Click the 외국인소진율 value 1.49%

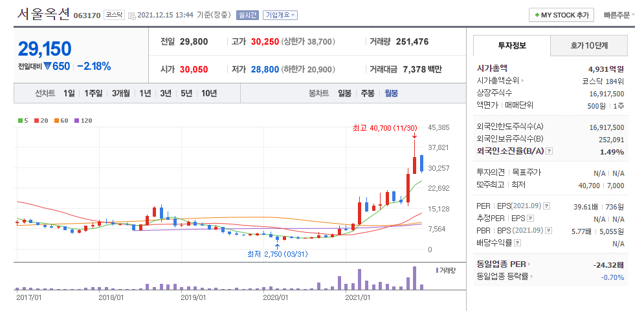[613, 152]
